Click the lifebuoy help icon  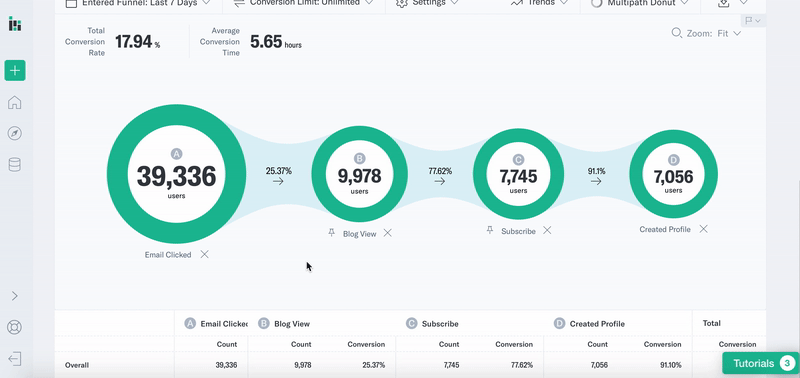click(15, 327)
